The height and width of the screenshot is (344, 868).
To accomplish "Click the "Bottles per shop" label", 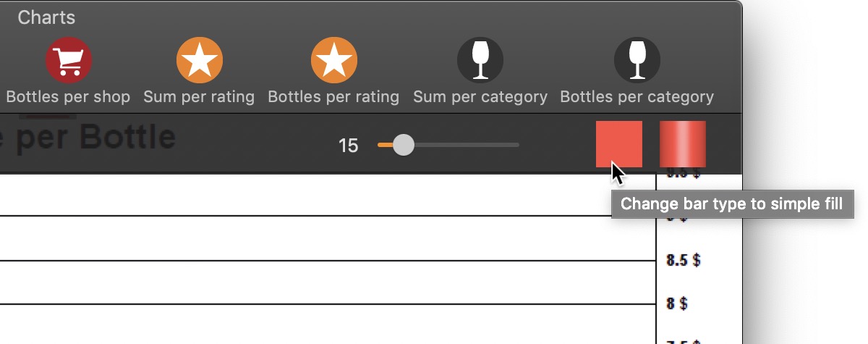I will click(x=68, y=96).
